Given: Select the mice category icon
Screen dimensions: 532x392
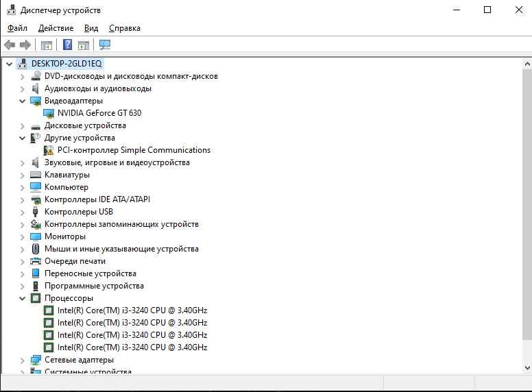Looking at the screenshot, I should (x=35, y=249).
